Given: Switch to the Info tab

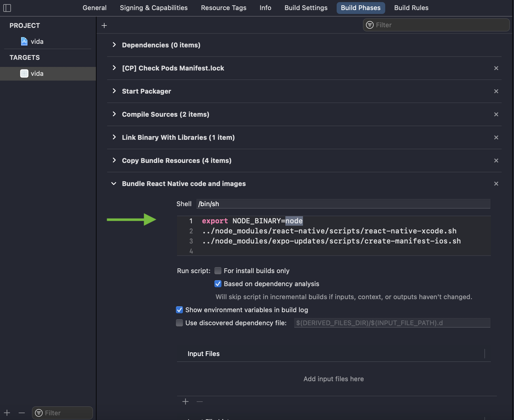Looking at the screenshot, I should coord(265,8).
